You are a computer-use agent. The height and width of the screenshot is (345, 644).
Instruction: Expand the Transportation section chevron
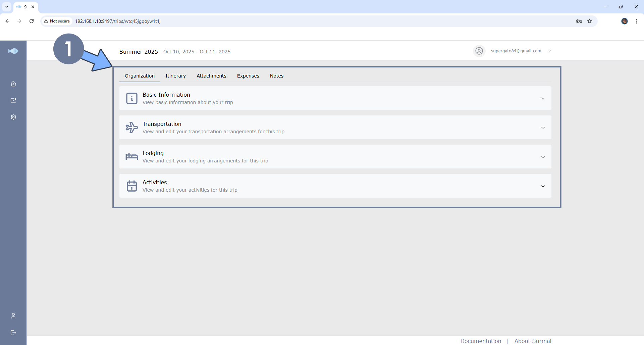543,128
